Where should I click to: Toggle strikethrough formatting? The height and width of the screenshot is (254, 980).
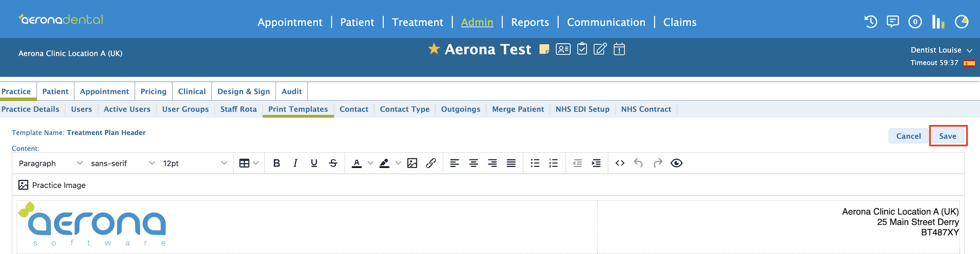coord(333,163)
